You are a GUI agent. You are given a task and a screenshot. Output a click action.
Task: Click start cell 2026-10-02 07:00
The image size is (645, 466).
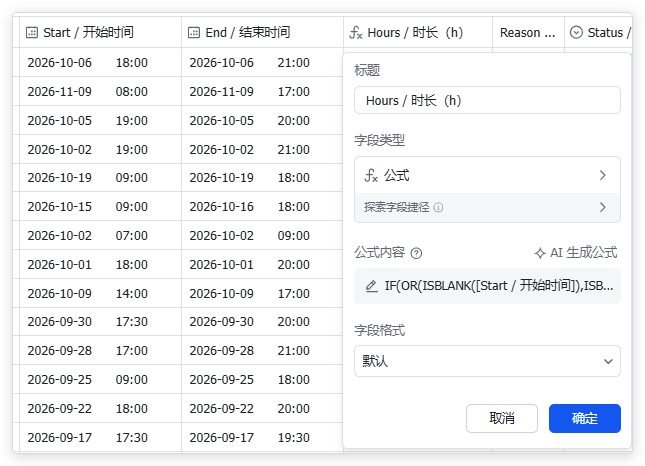click(x=100, y=235)
